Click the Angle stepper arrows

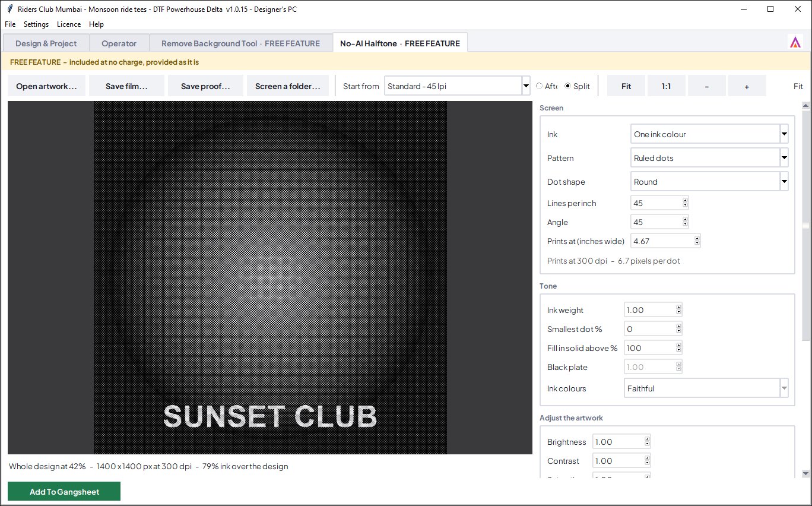point(686,222)
